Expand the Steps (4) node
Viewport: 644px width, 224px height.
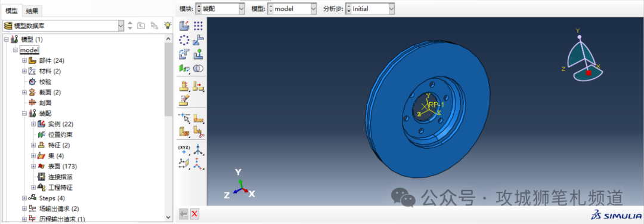coord(24,198)
